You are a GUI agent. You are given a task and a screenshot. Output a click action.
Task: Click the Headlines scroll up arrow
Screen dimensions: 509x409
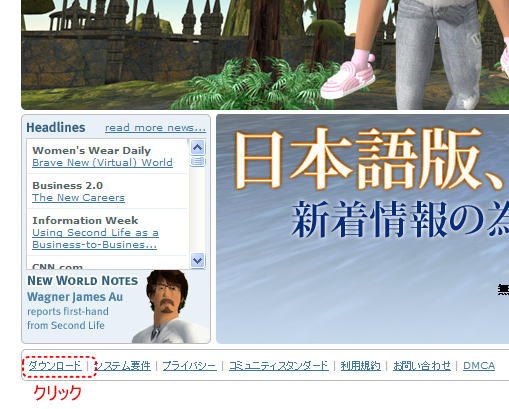point(198,147)
